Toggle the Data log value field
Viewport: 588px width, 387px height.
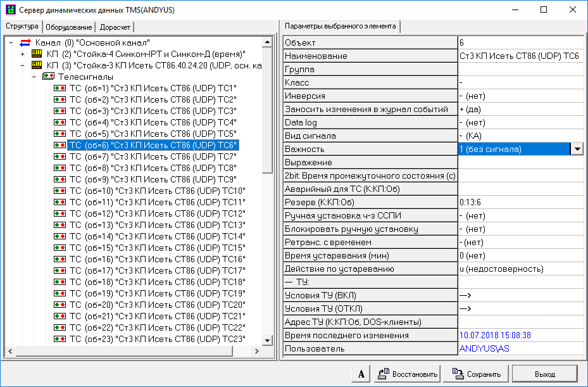(520, 122)
